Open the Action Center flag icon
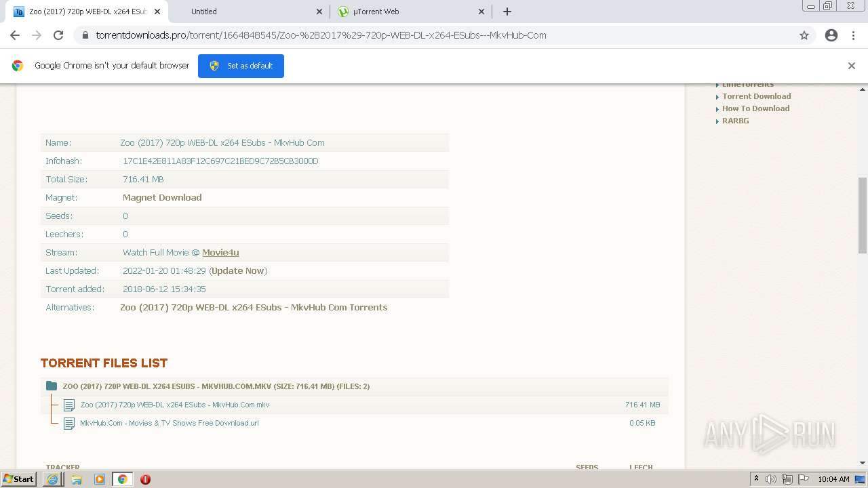Screen dimensions: 868x488 point(804,479)
